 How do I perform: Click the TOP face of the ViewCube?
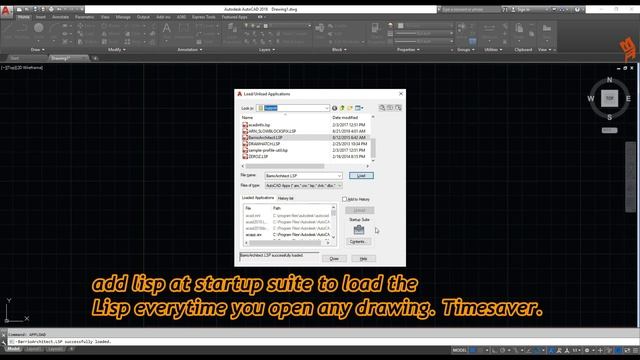[609, 98]
